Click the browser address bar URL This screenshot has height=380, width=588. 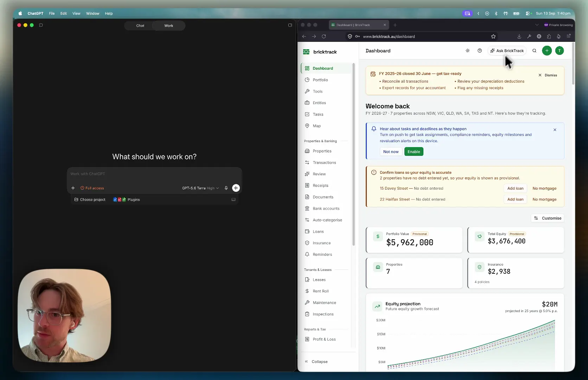[389, 36]
